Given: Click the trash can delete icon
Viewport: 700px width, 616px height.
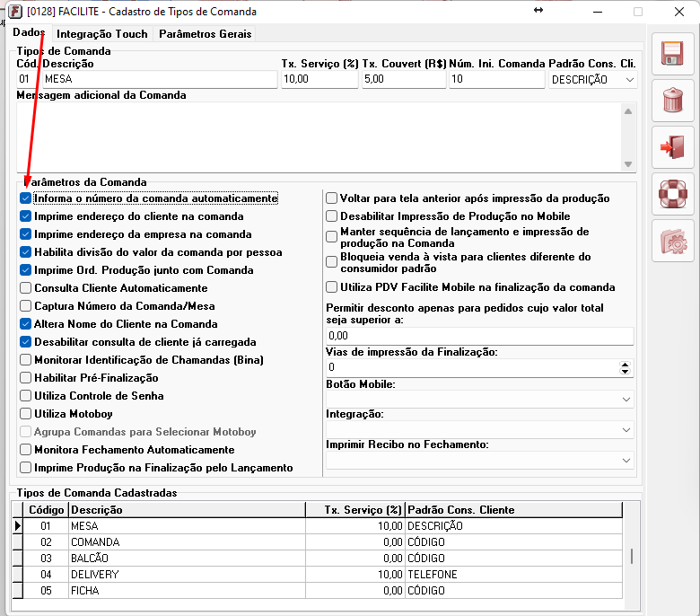Looking at the screenshot, I should (x=672, y=101).
